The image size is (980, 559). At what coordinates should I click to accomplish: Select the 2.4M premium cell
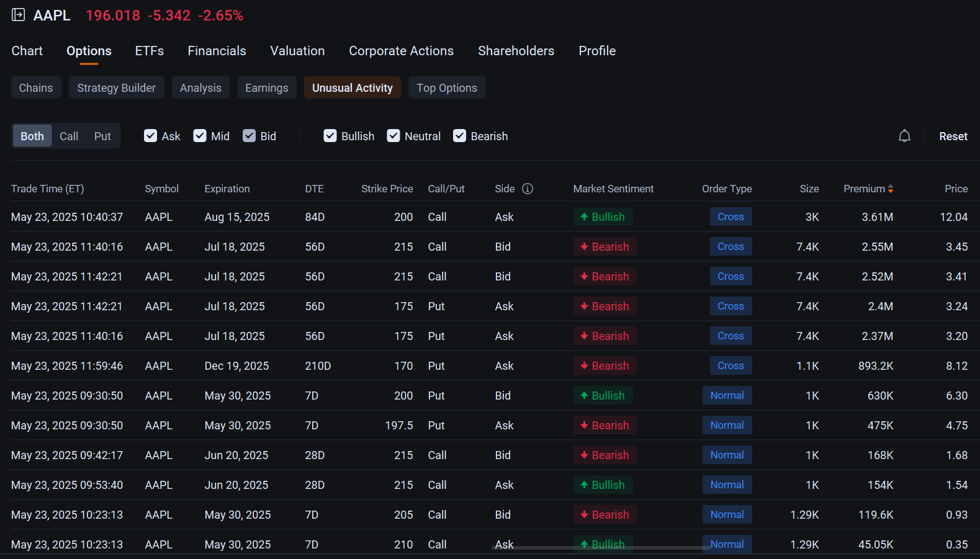(881, 306)
